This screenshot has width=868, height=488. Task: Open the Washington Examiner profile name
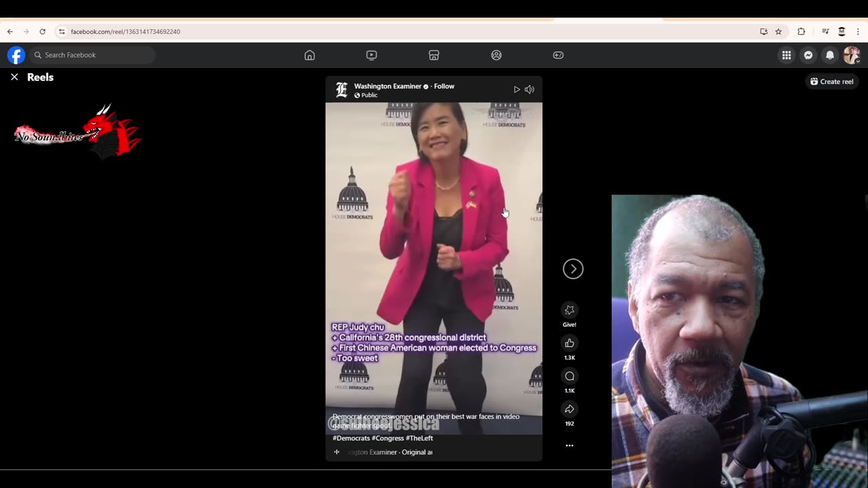coord(387,86)
